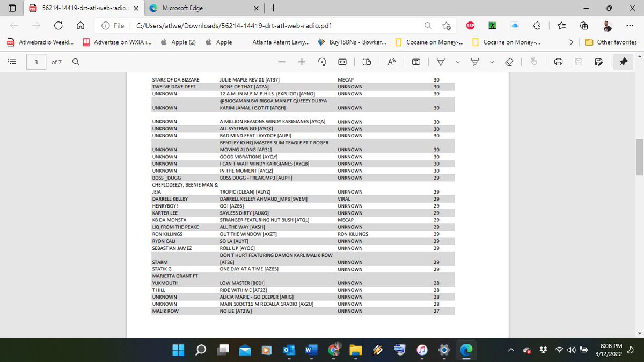
Task: Edit the PDF page number field
Action: click(36, 62)
